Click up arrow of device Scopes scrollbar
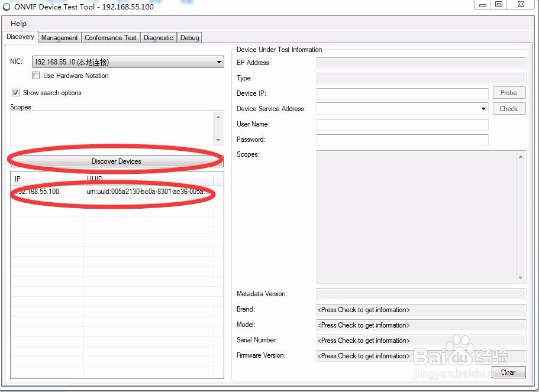Image resolution: width=539 pixels, height=392 pixels. tap(521, 157)
